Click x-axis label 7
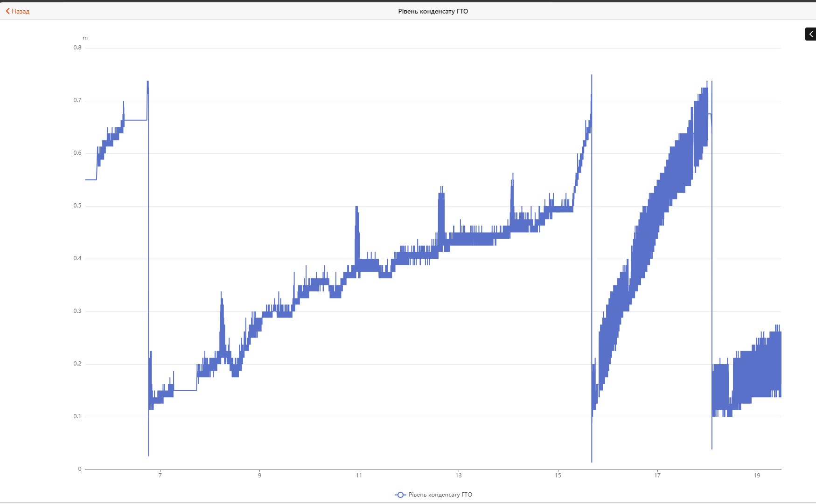The width and height of the screenshot is (816, 504). 160,475
